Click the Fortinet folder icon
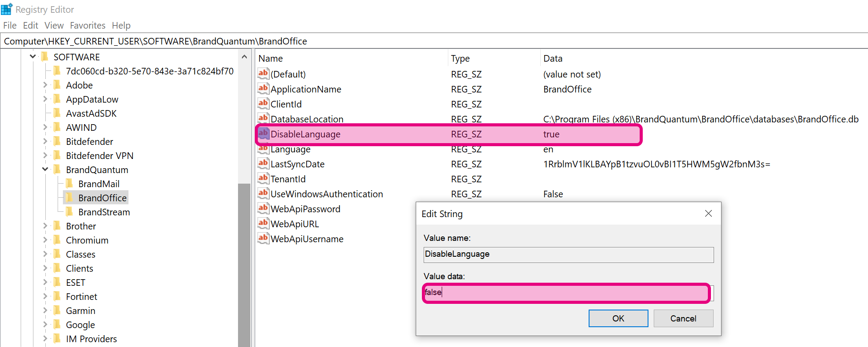 tap(57, 296)
